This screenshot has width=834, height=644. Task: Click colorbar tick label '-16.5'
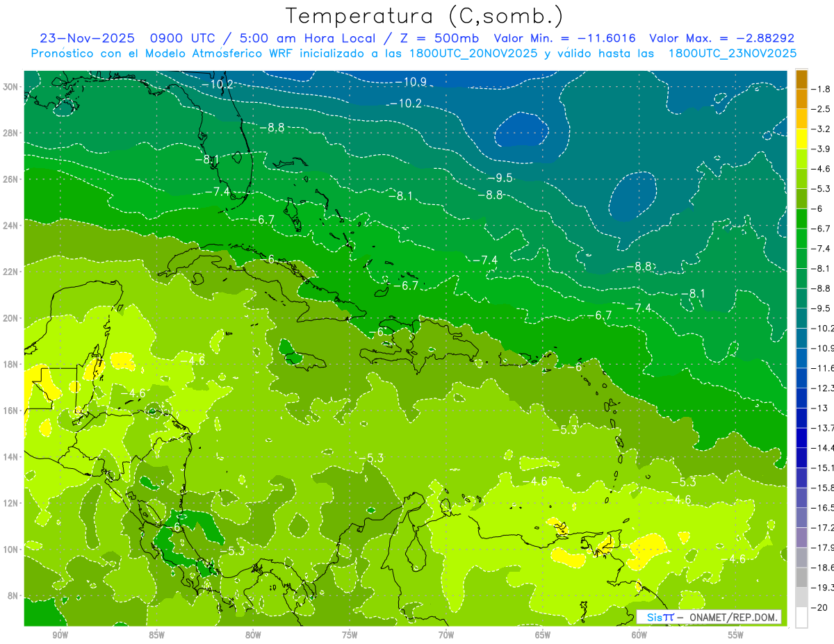click(x=821, y=508)
